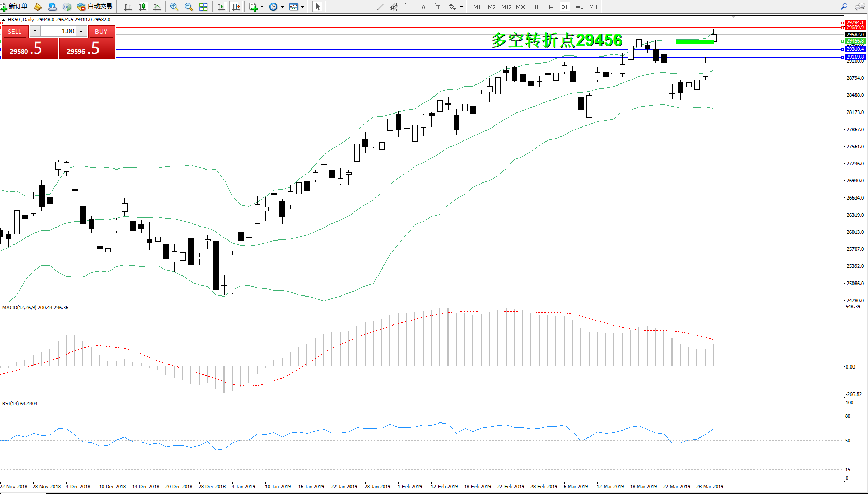Switch to the W1 timeframe
This screenshot has width=868, height=494.
(579, 7)
